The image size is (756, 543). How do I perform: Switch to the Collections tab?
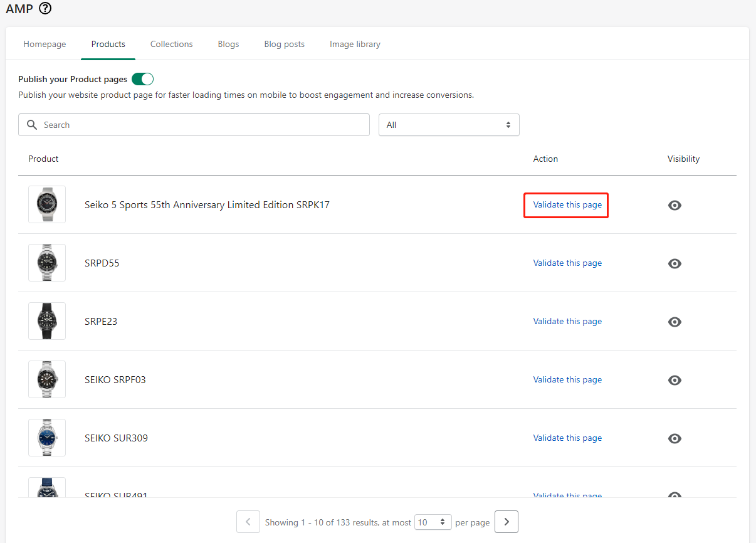tap(172, 44)
